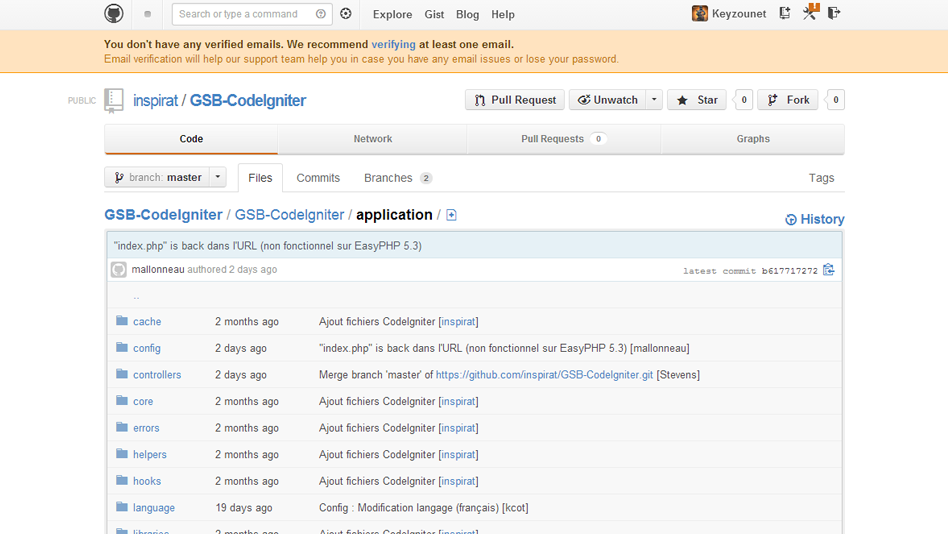The height and width of the screenshot is (534, 948).
Task: Open the Explore menu item
Action: 392,15
